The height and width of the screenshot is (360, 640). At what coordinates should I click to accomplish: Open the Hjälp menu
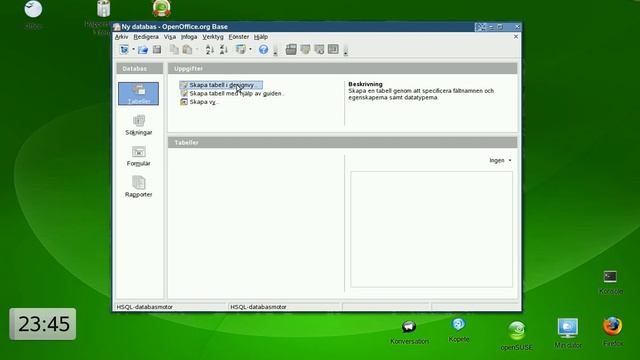[261, 37]
